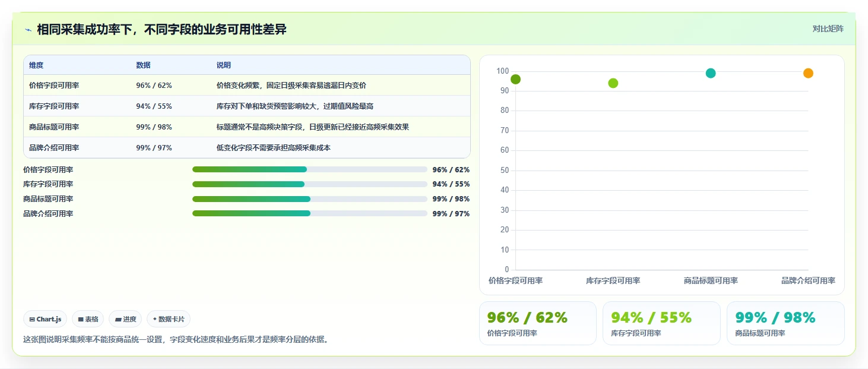This screenshot has height=369, width=868.
Task: Click chart x-axis label 品牌介绍可用率
Action: (808, 280)
